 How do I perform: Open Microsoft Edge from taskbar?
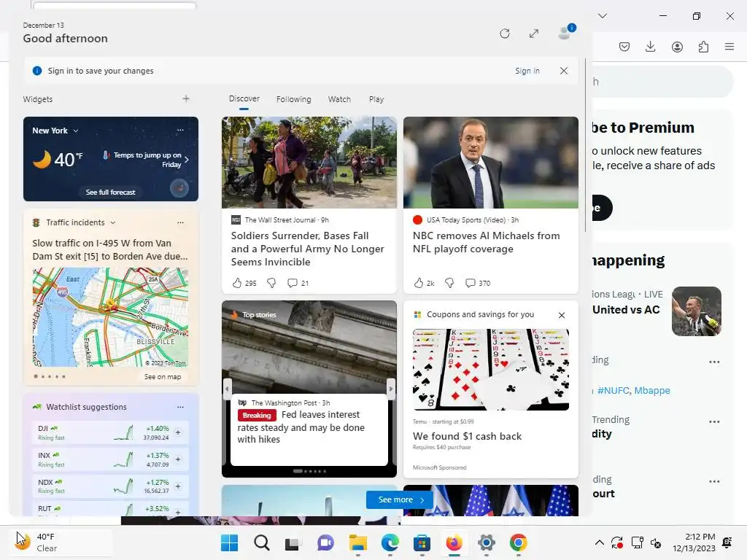coord(390,542)
